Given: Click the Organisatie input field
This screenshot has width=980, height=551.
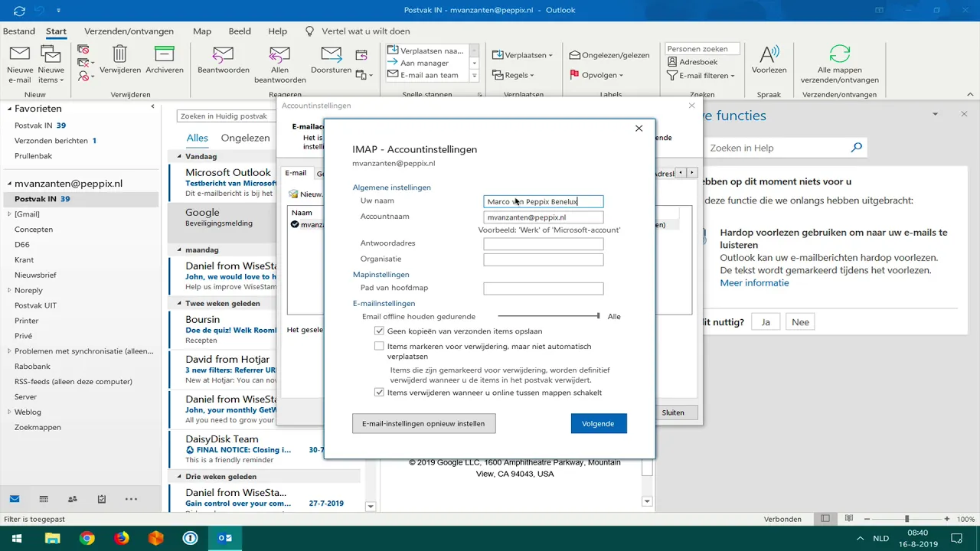Looking at the screenshot, I should [x=544, y=259].
